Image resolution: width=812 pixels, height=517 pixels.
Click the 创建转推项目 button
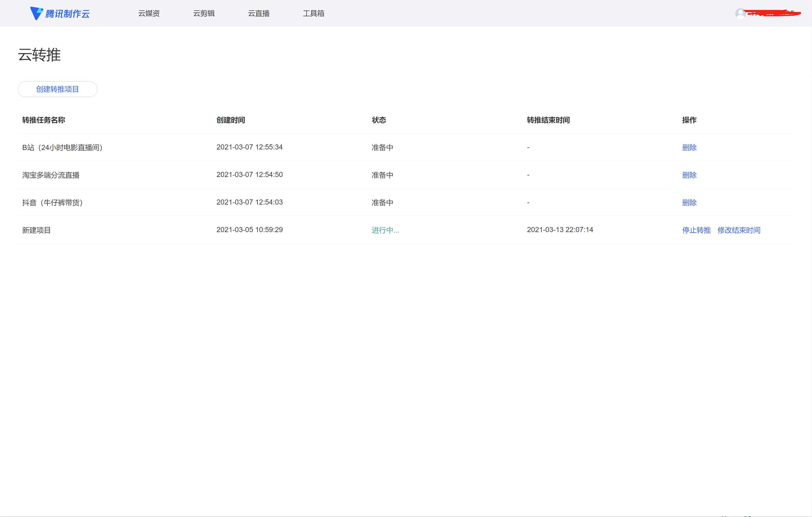tap(57, 89)
